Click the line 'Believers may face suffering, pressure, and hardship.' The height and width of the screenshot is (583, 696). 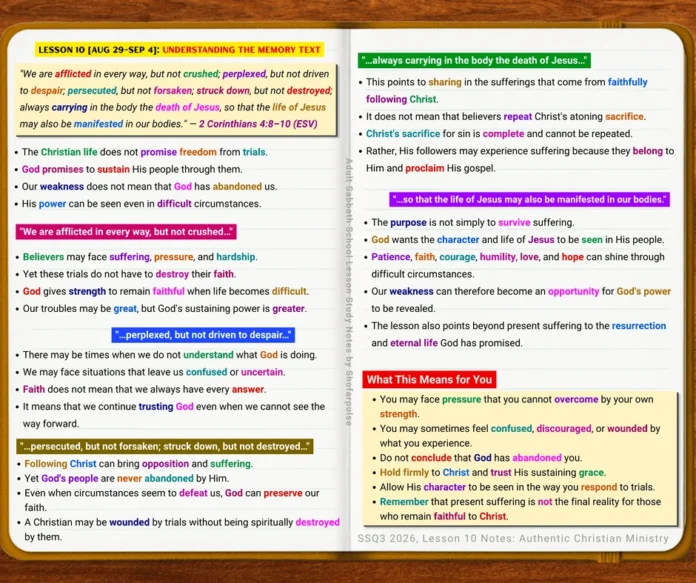[x=140, y=257]
